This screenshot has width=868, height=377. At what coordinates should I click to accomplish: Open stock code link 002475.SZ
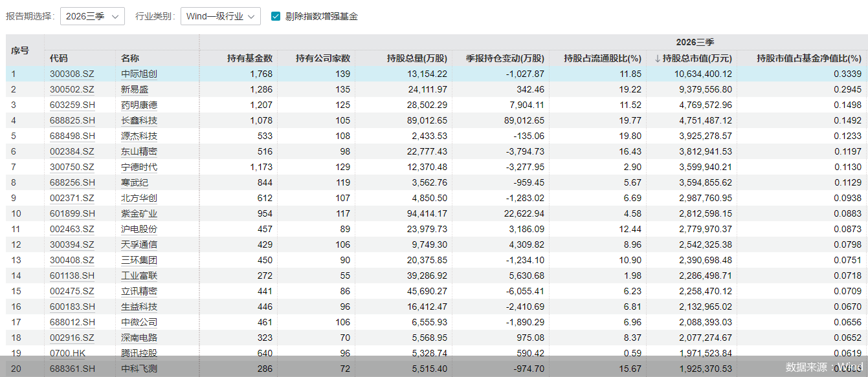coord(72,291)
